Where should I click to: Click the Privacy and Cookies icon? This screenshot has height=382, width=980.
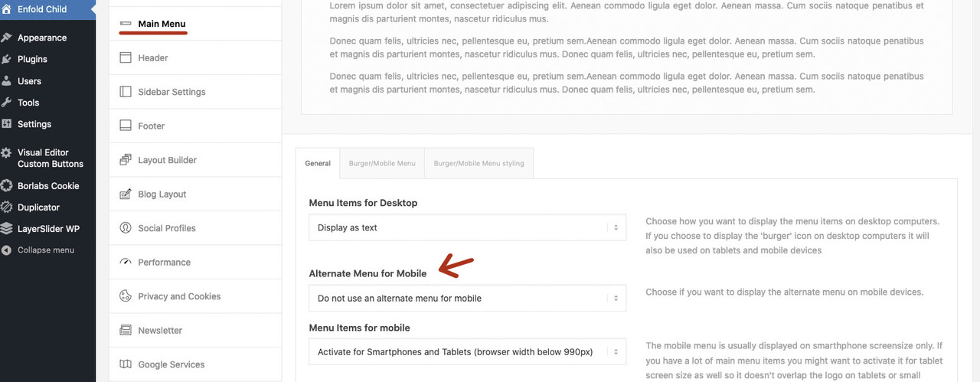126,296
